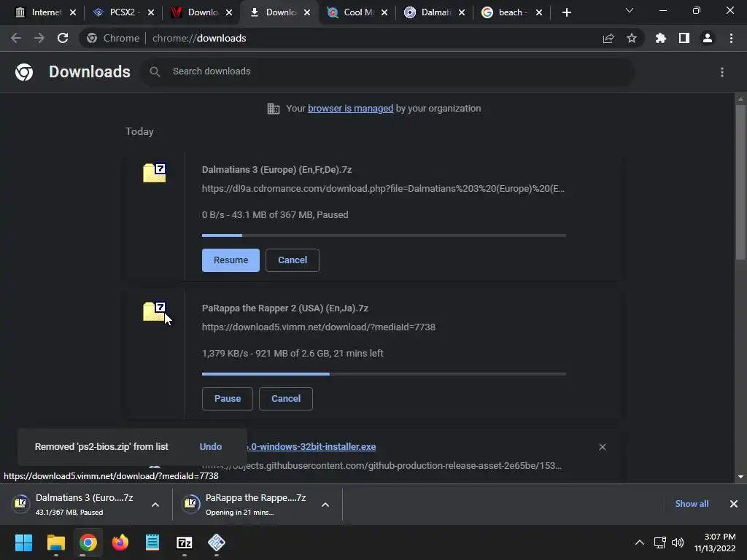Open the 'browser is managed' link

(x=351, y=109)
